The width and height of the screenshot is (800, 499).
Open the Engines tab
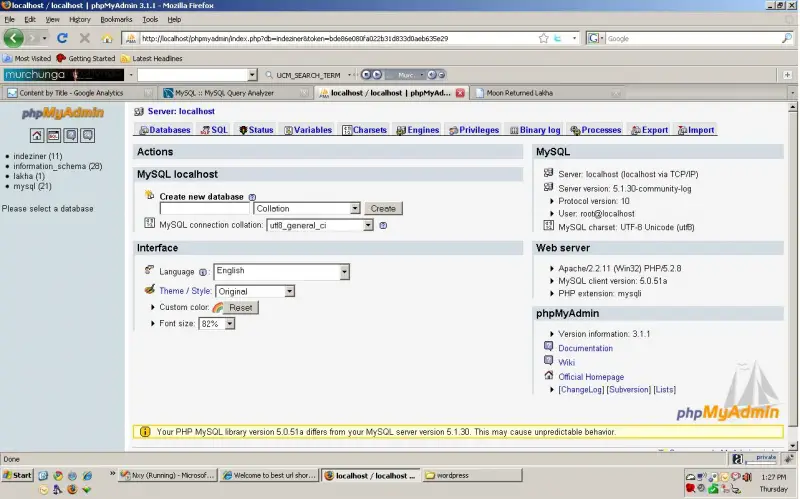pos(418,130)
